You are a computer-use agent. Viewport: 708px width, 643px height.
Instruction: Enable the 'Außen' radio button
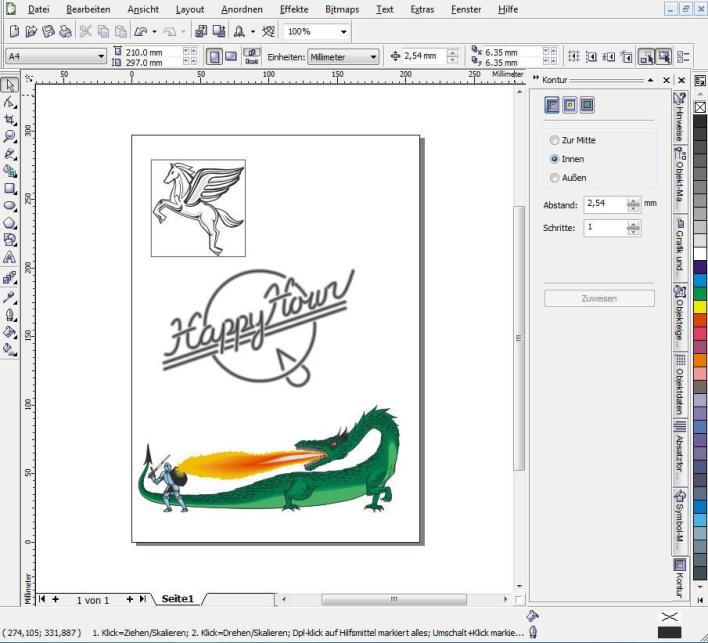click(555, 178)
